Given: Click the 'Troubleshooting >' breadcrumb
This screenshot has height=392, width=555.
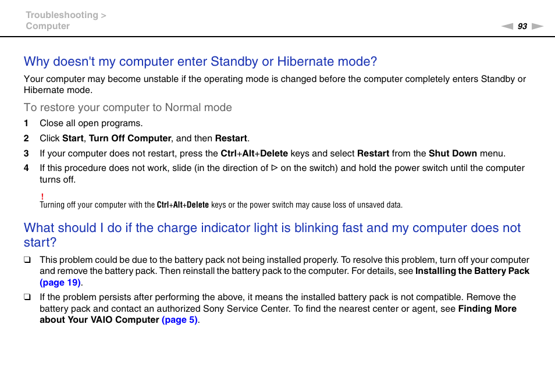Looking at the screenshot, I should tap(65, 15).
